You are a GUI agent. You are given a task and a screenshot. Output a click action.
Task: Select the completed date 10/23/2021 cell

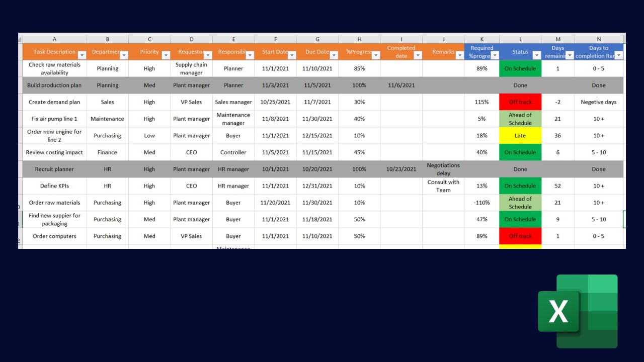(401, 169)
